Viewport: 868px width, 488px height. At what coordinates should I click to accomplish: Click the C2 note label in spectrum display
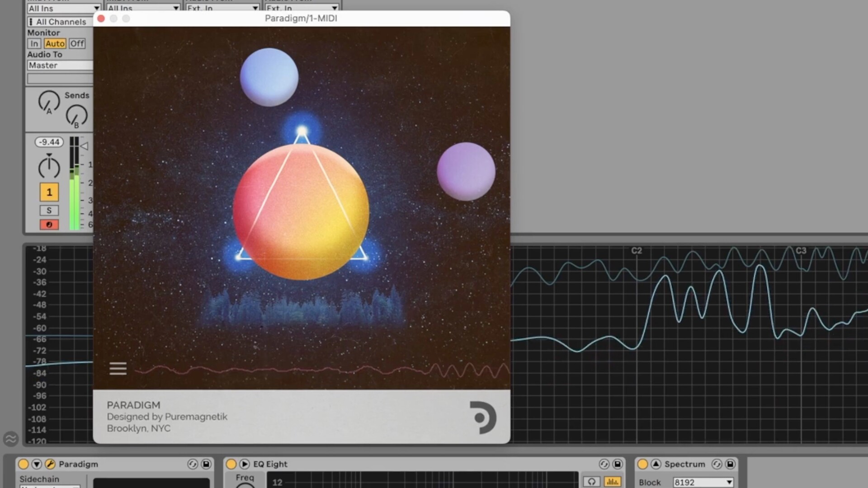(637, 251)
